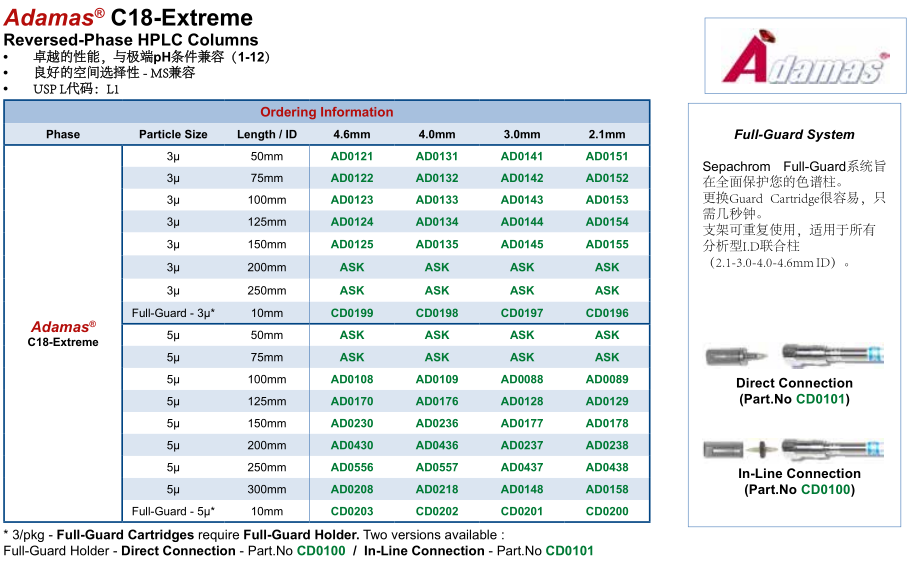Select part number AD0145

point(522,244)
